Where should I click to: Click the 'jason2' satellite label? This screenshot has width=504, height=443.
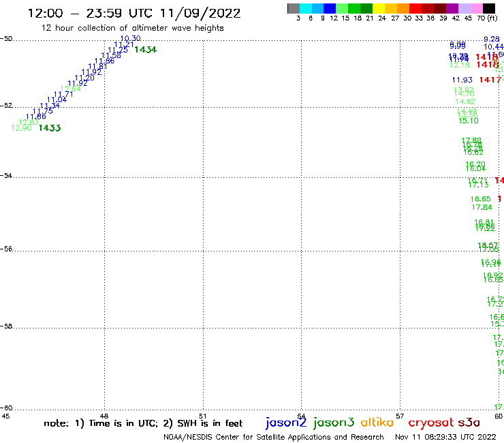286,423
